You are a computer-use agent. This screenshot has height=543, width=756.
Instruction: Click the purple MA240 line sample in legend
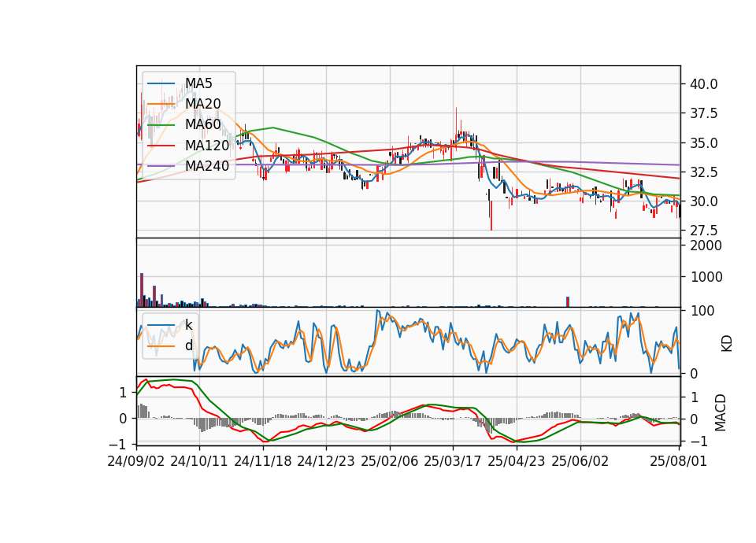point(161,166)
